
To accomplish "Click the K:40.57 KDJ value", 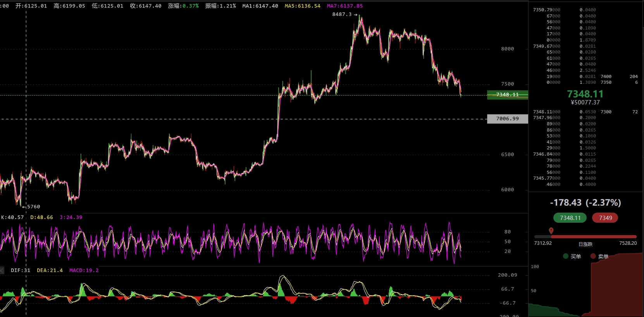I will pos(12,217).
